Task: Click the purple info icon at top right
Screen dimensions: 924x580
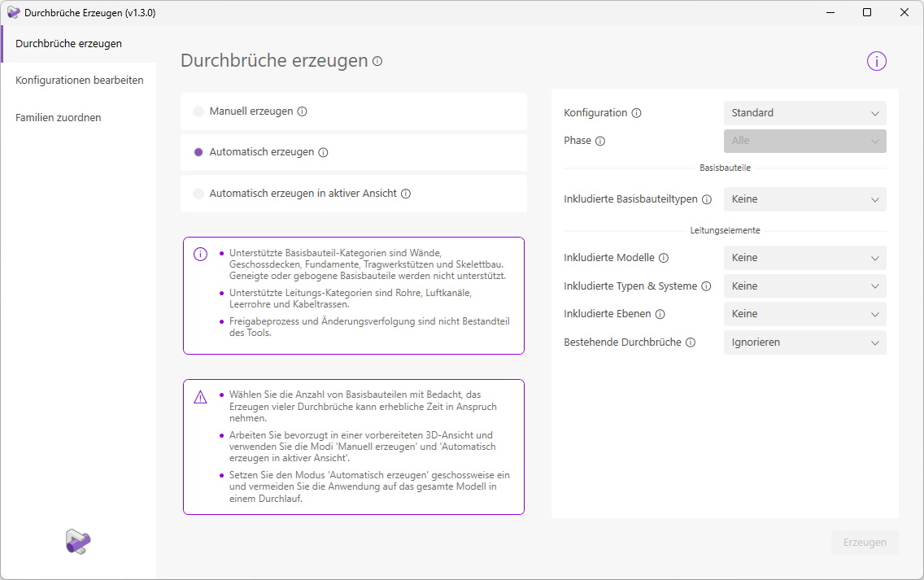Action: [x=876, y=61]
